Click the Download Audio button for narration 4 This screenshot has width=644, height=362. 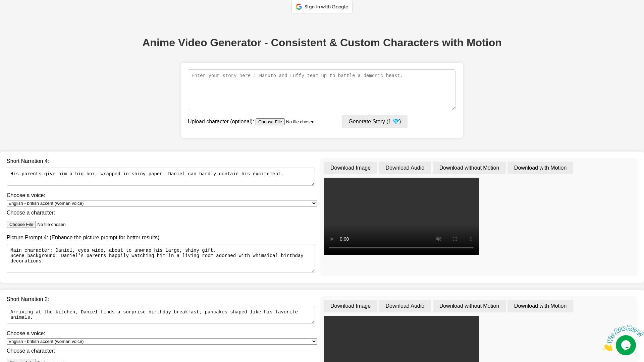405,168
